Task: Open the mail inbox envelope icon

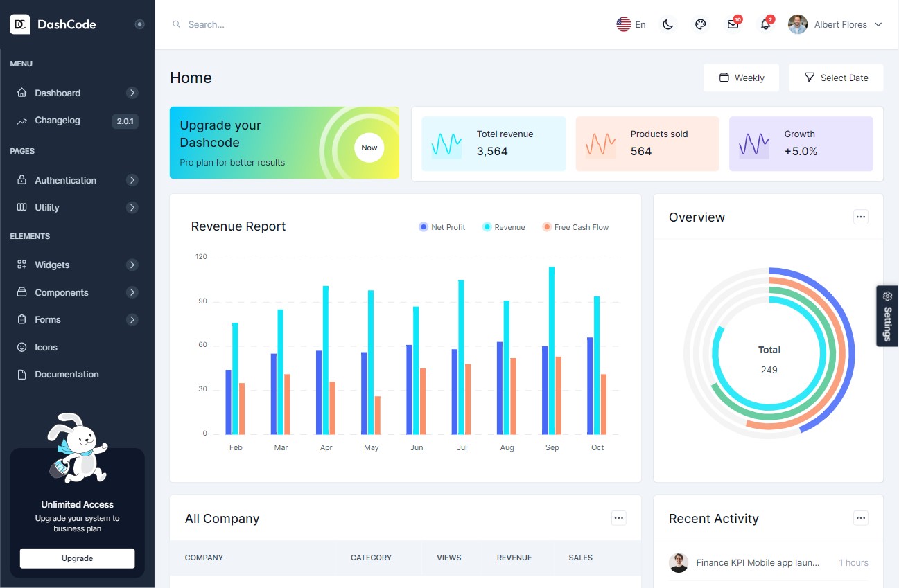Action: click(733, 24)
